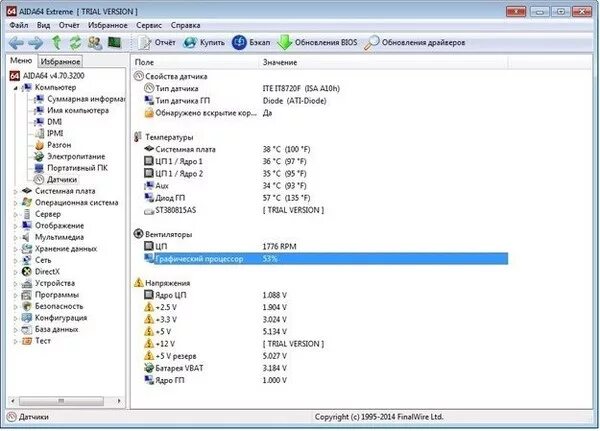Click the Конфигурация tree icon
The width and height of the screenshot is (600, 431).
click(x=27, y=318)
